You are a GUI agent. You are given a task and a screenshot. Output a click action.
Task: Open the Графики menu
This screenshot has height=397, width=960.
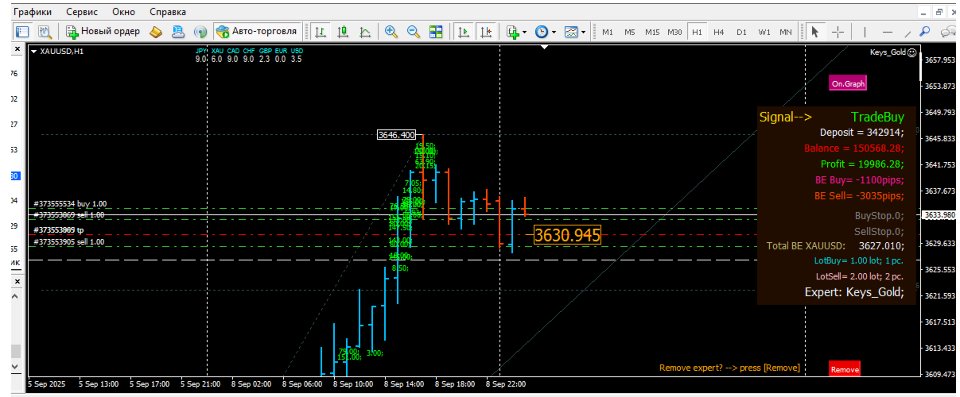pos(32,12)
